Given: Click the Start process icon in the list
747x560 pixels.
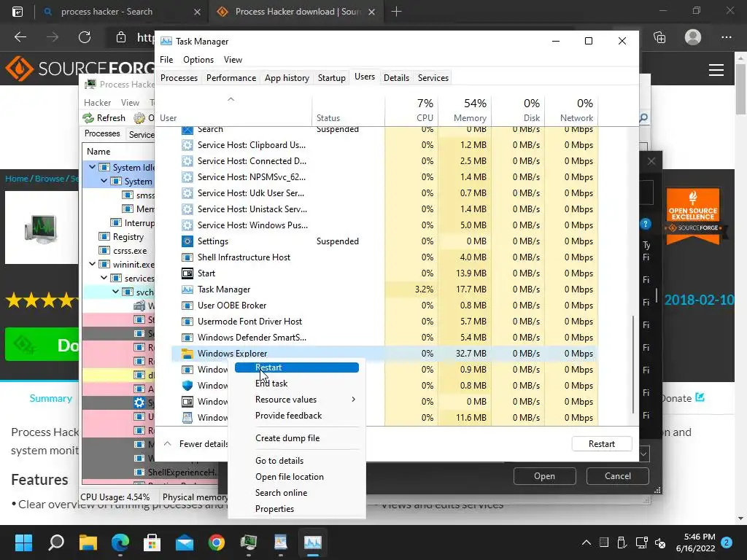Looking at the screenshot, I should click(x=187, y=273).
